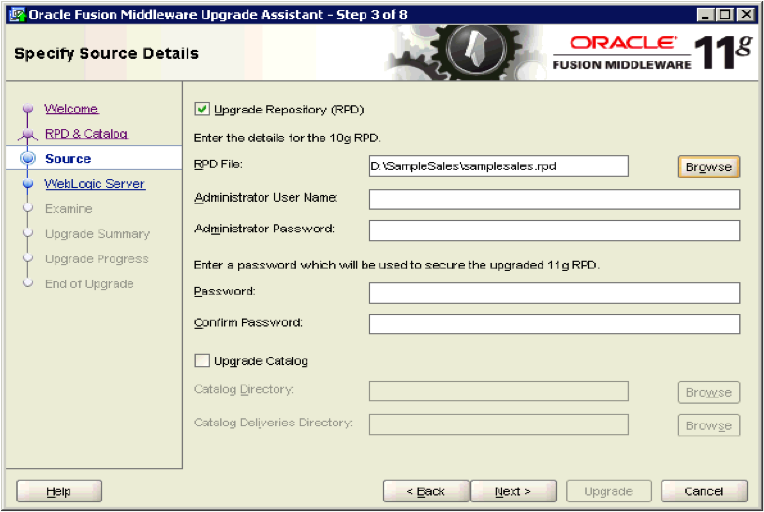Click the Welcome step bullet icon
This screenshot has width=764, height=512.
[28, 108]
